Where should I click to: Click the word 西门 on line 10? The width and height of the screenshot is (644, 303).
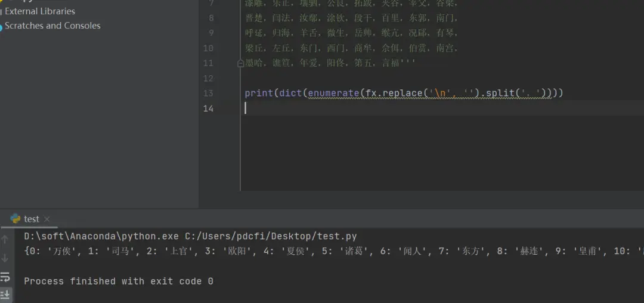tap(337, 48)
